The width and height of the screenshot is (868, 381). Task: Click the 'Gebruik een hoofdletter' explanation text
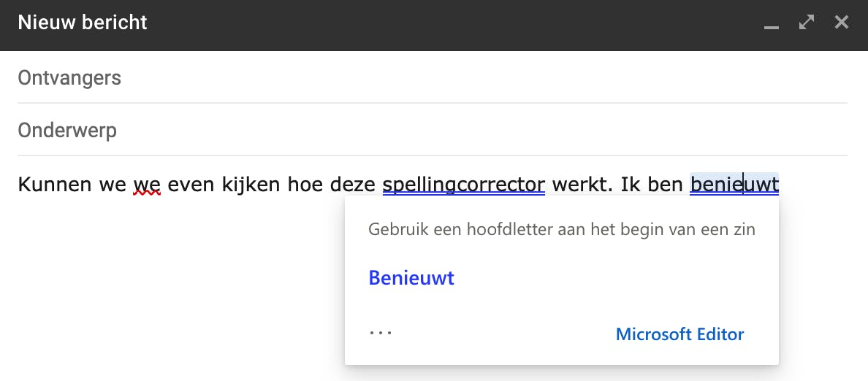click(x=561, y=230)
